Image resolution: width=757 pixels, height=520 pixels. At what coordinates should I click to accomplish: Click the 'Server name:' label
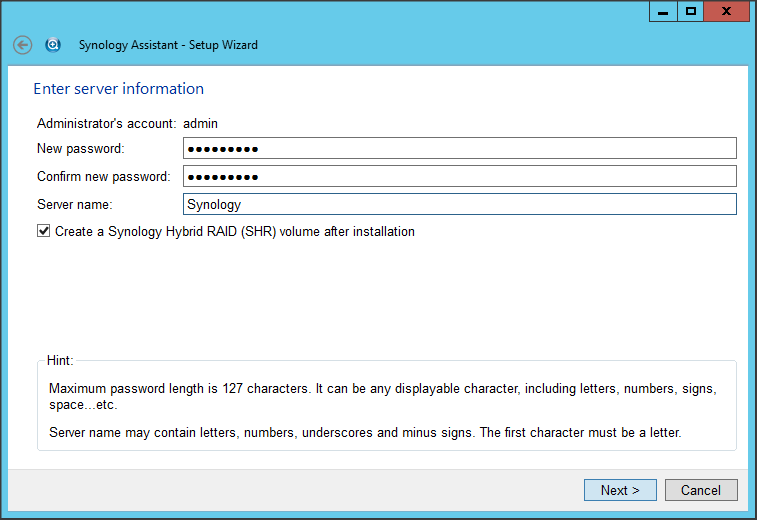click(x=75, y=204)
